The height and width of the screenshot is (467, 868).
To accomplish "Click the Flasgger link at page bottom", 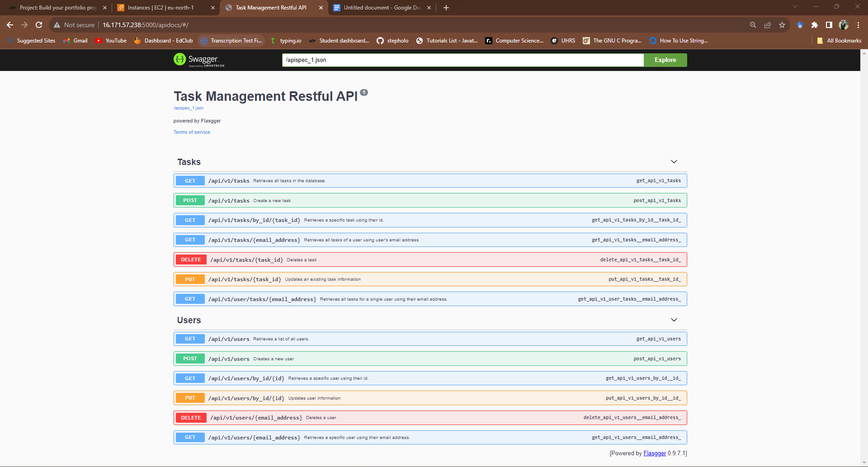I will click(x=655, y=453).
